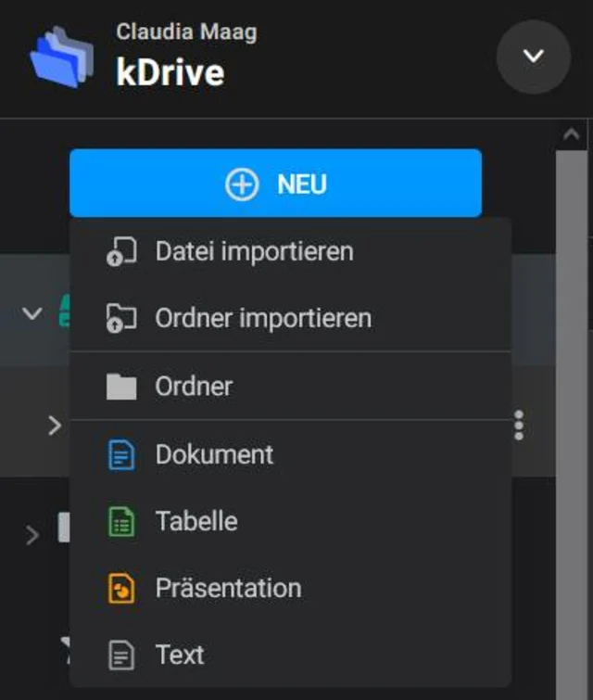This screenshot has width=593, height=700.
Task: Click the vertical scrollbar track
Action: [572, 424]
